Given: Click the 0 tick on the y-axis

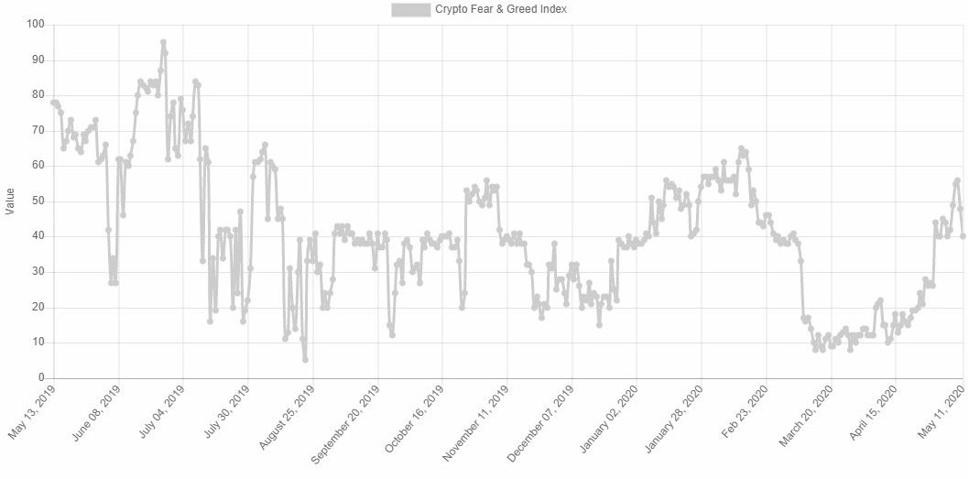Looking at the screenshot, I should (x=40, y=377).
